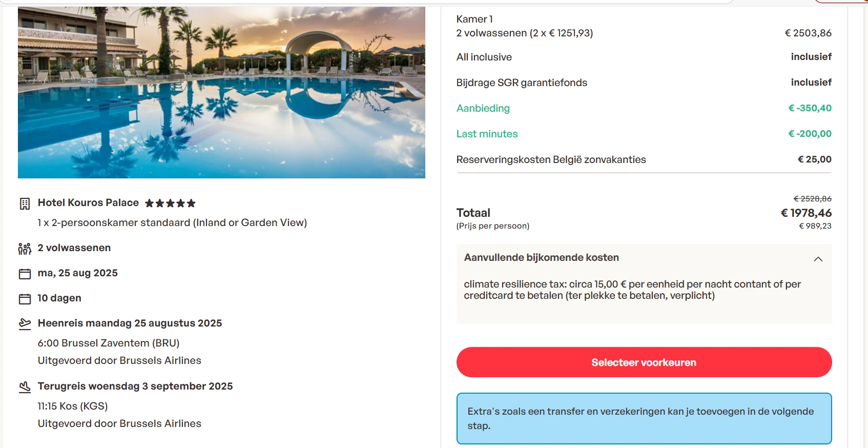Click the Selecteer voorkeuren button
This screenshot has height=448, width=868.
[x=644, y=362]
